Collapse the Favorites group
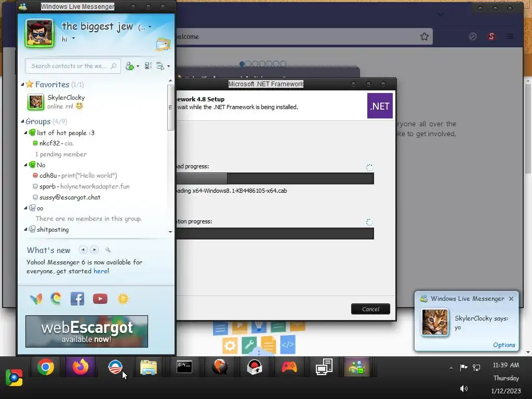Image resolution: width=532 pixels, height=399 pixels. click(x=22, y=84)
